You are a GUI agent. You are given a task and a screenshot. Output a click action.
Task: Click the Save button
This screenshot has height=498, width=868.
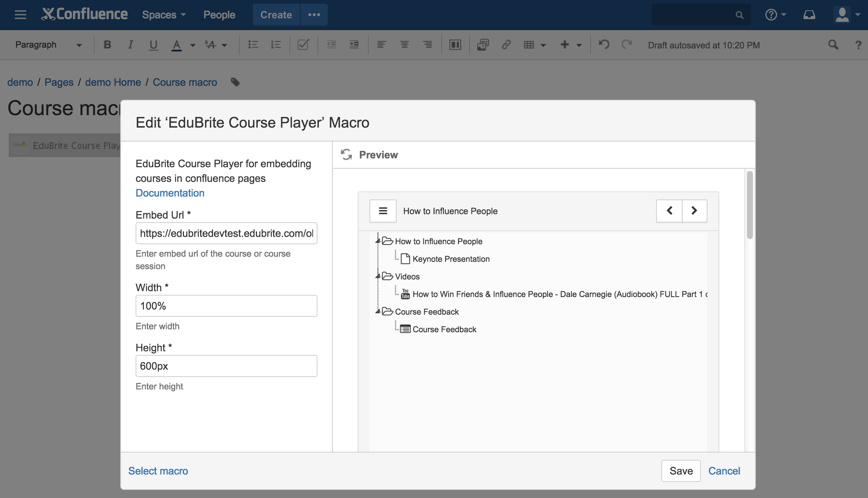click(x=681, y=470)
